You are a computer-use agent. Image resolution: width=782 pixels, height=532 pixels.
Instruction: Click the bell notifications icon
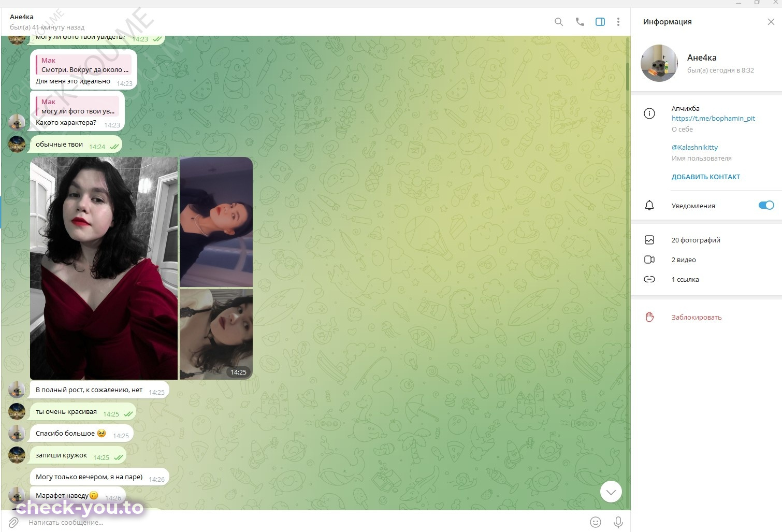click(649, 206)
